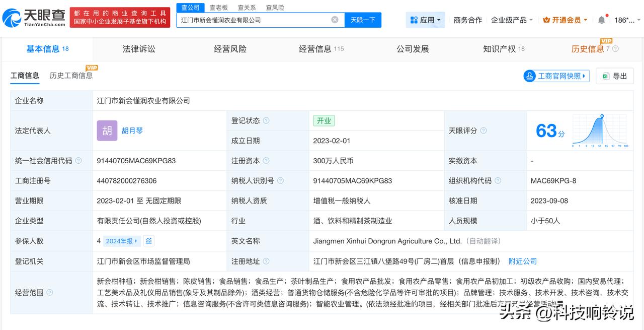Click the insured-count trend chart icon
The height and width of the screenshot is (330, 644).
[x=148, y=241]
